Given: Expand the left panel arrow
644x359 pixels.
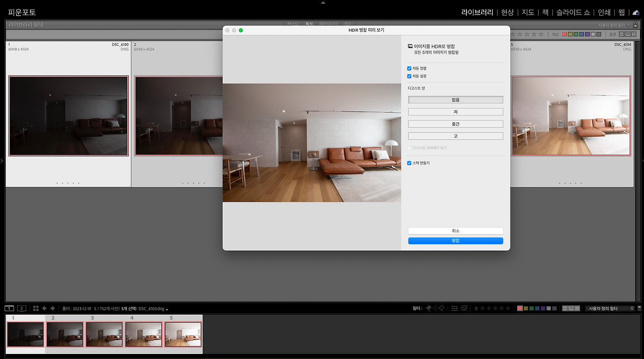Looking at the screenshot, I should coord(2,161).
